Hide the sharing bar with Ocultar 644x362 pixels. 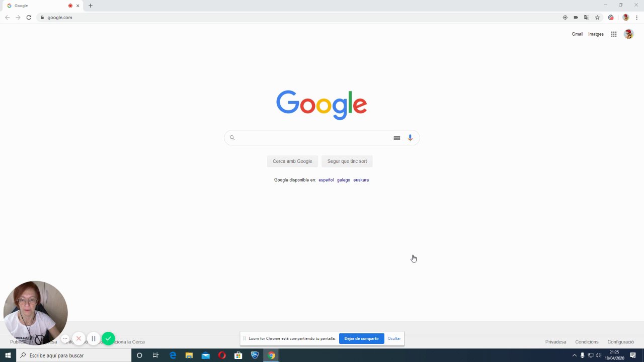click(x=394, y=338)
